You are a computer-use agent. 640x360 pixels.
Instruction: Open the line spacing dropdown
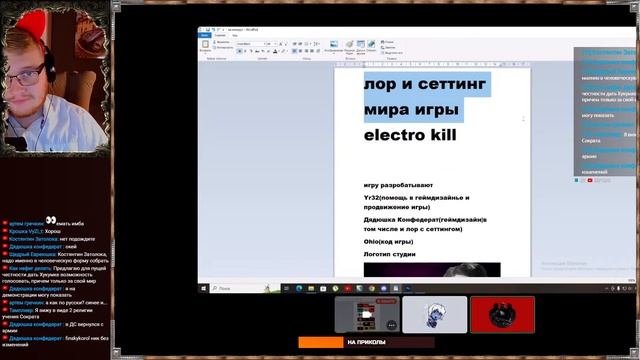point(317,44)
